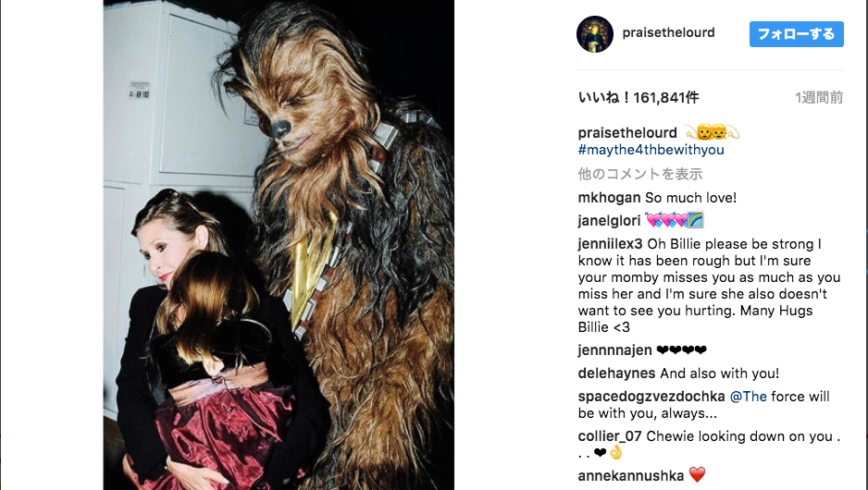Open annekannushka's profile link

tap(630, 475)
